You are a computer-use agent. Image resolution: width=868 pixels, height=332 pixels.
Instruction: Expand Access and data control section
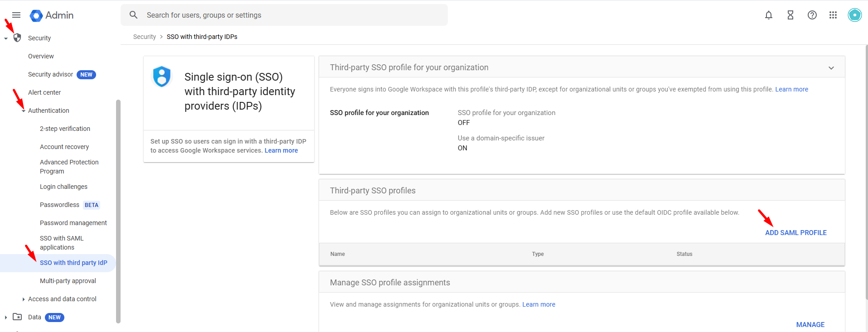24,299
